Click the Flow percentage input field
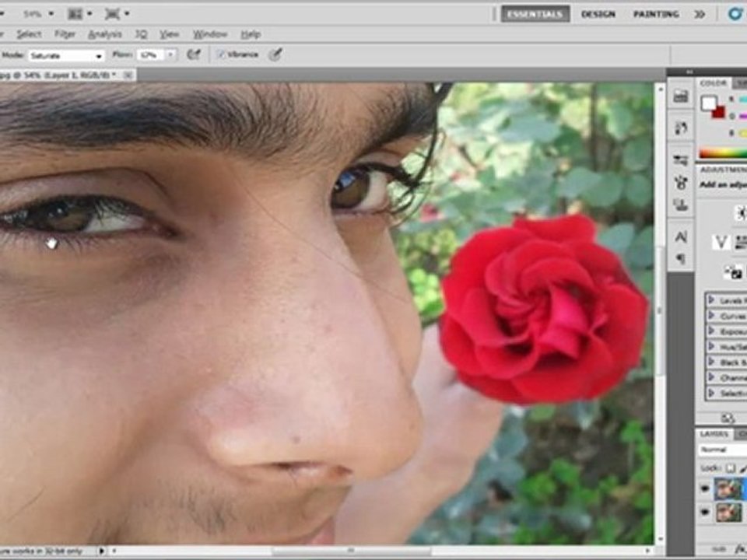This screenshot has height=560, width=747. (150, 54)
